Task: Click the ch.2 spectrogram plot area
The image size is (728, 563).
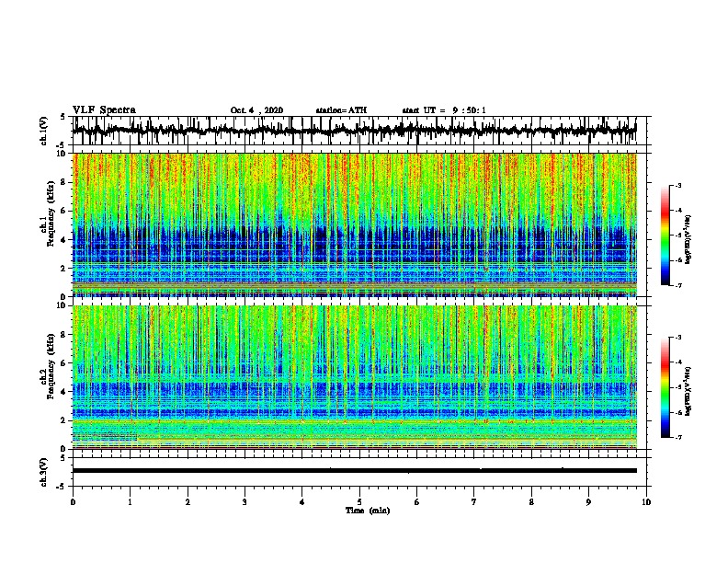Action: pyautogui.click(x=354, y=377)
